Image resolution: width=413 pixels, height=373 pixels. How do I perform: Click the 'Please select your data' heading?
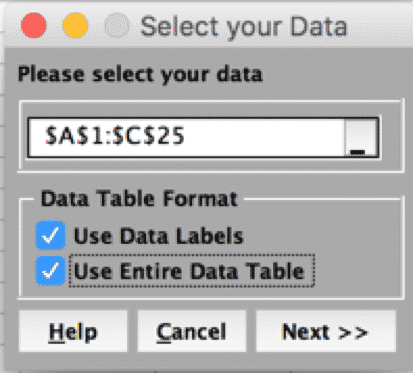pos(140,74)
